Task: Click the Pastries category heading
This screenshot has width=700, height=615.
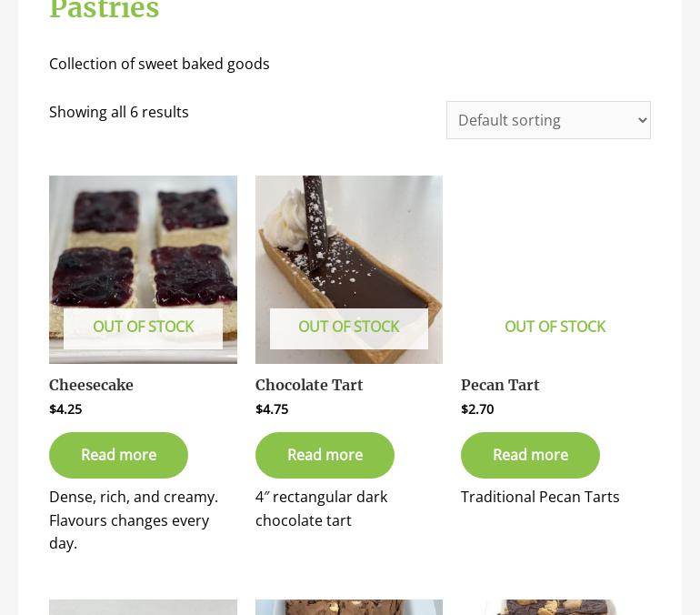Action: 105,9
